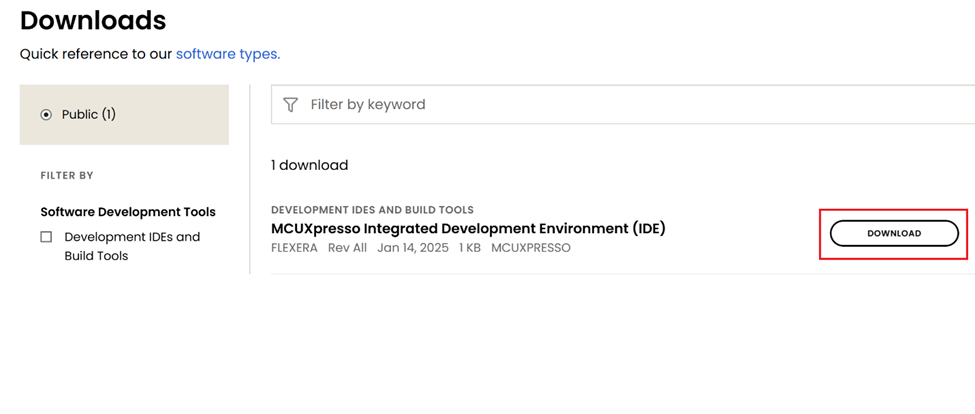The width and height of the screenshot is (975, 414).
Task: Check the Development IDEs and Build Tools checkbox
Action: click(46, 237)
